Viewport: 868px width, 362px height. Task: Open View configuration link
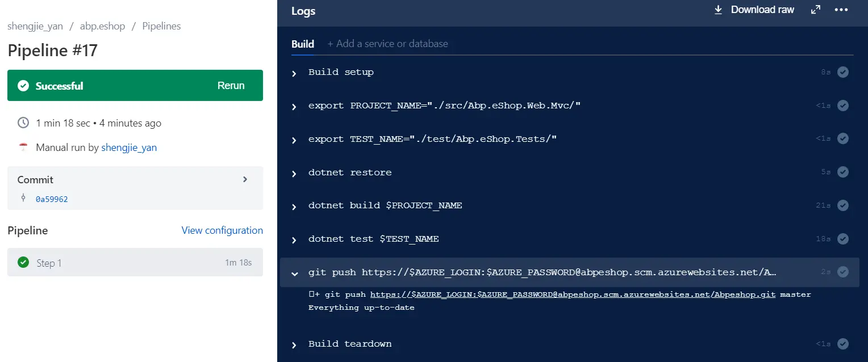[222, 230]
